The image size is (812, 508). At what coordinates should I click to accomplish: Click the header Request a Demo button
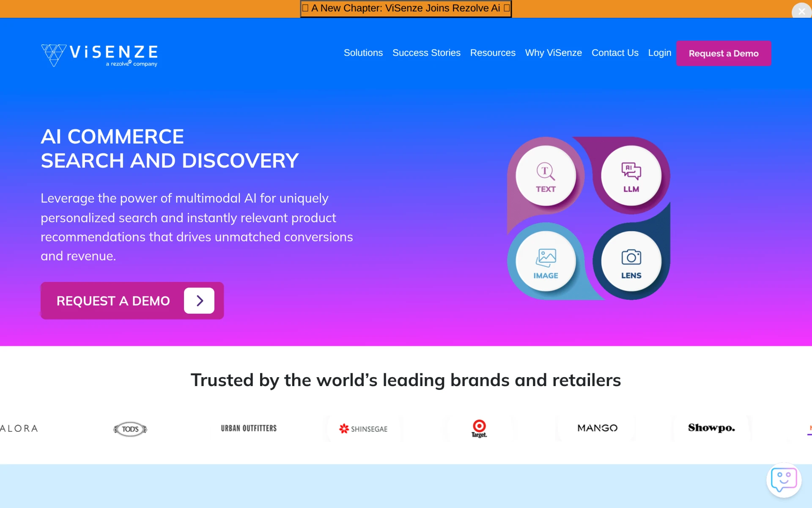724,53
